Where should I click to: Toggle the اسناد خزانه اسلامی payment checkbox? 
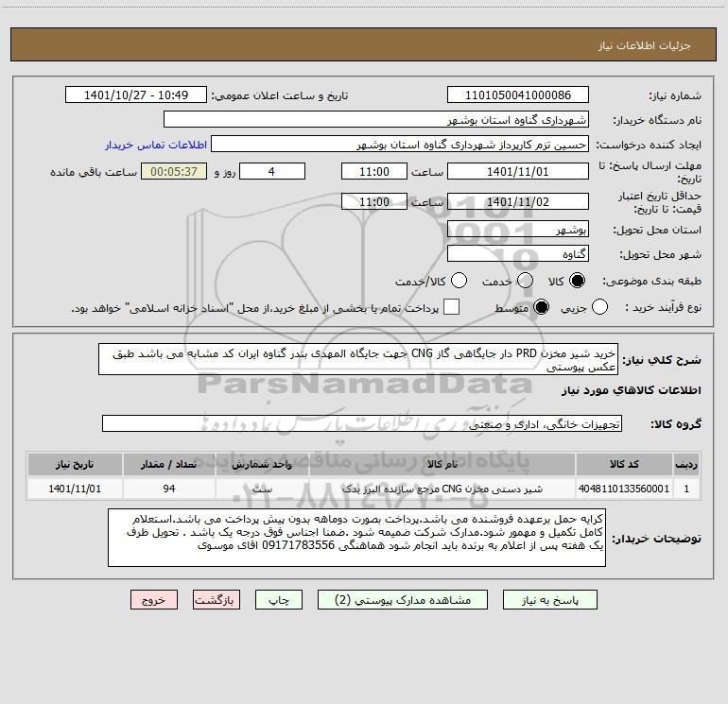click(451, 307)
